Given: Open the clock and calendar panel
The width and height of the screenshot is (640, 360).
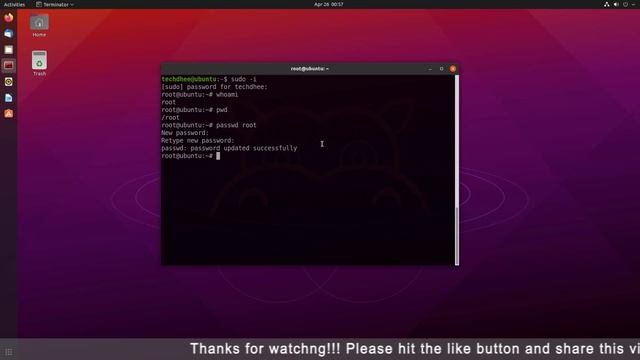Looking at the screenshot, I should 329,4.
